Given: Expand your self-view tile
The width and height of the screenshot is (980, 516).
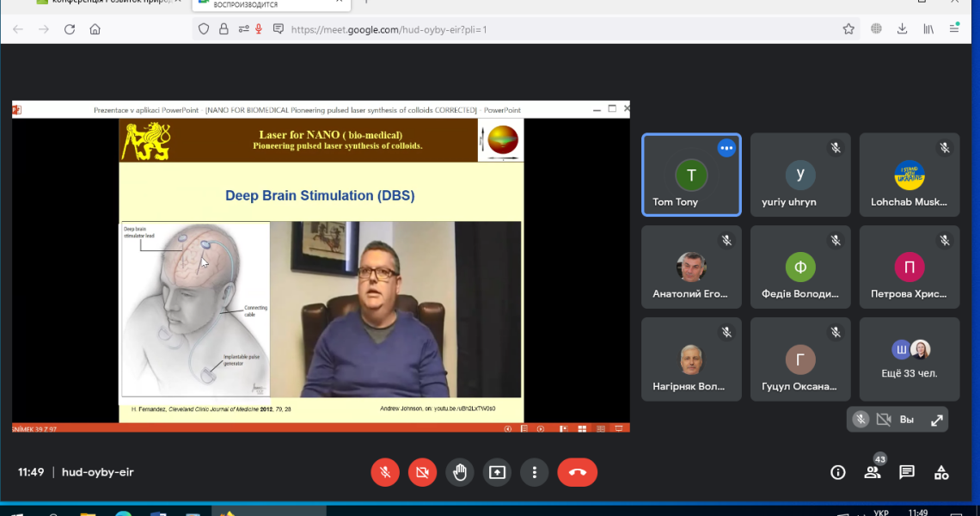Looking at the screenshot, I should pyautogui.click(x=936, y=421).
